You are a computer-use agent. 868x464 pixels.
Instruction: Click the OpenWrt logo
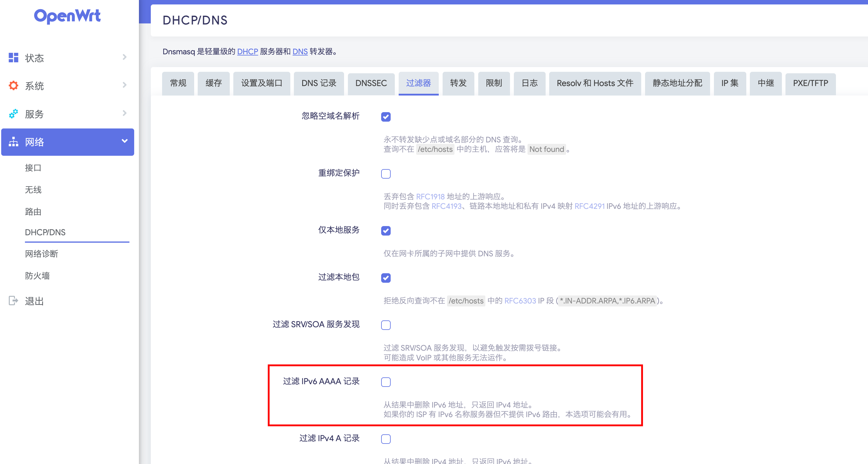(67, 16)
